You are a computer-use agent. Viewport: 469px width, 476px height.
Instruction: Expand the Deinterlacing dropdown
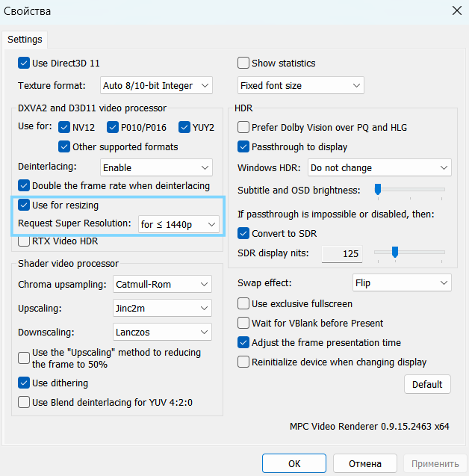pyautogui.click(x=156, y=168)
